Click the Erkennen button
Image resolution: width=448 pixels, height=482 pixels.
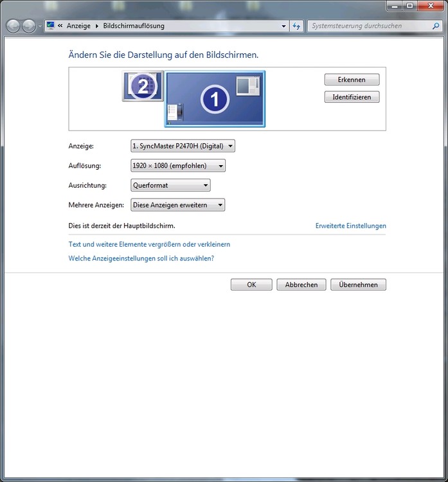[x=352, y=80]
